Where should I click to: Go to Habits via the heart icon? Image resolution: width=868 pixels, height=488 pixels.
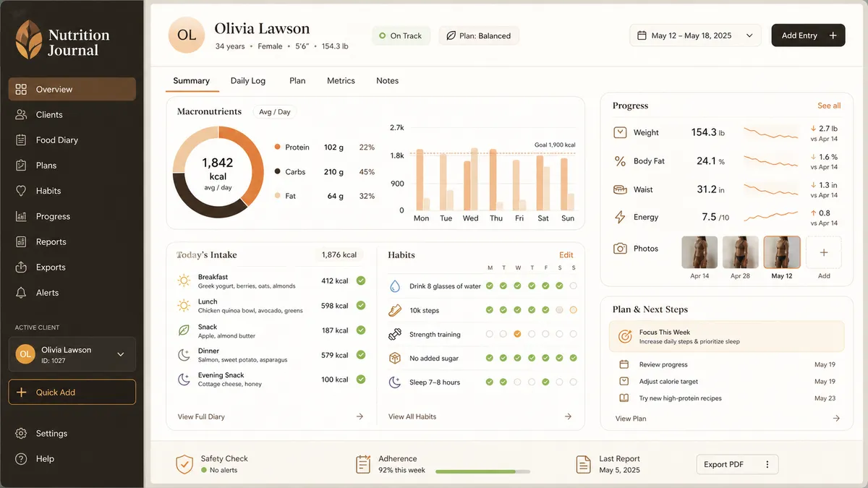(x=21, y=191)
